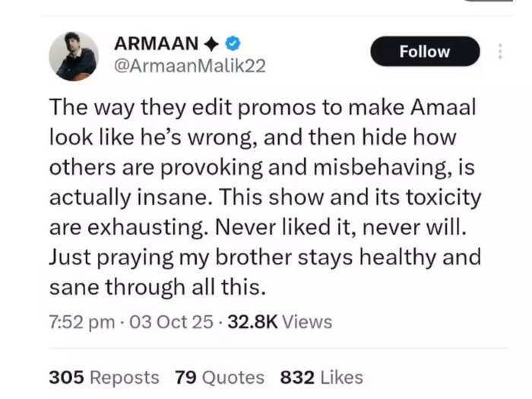Open the round profile photo
Viewport: 532px width, 399px height.
(x=74, y=56)
